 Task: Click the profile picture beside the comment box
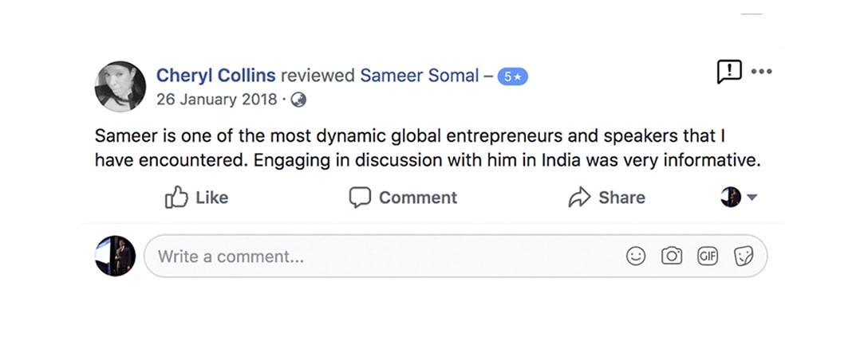click(x=115, y=256)
